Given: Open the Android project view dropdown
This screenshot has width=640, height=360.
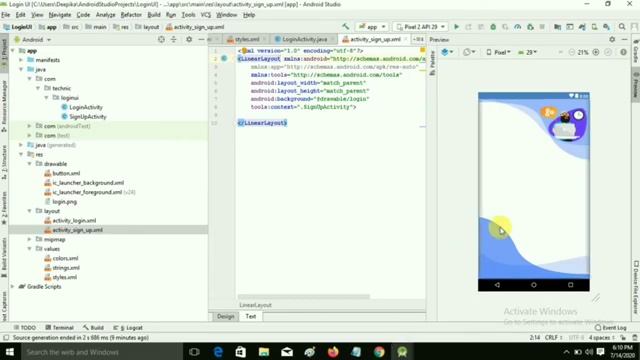Looking at the screenshot, I should point(33,40).
